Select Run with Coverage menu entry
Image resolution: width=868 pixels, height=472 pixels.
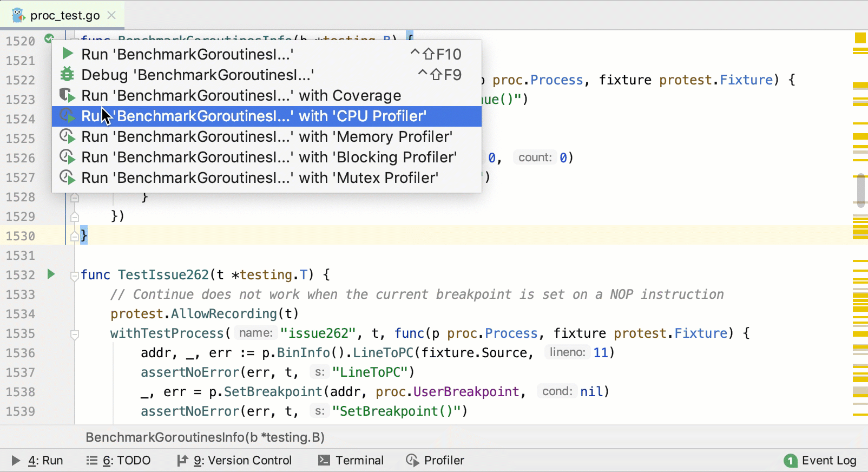coord(241,95)
